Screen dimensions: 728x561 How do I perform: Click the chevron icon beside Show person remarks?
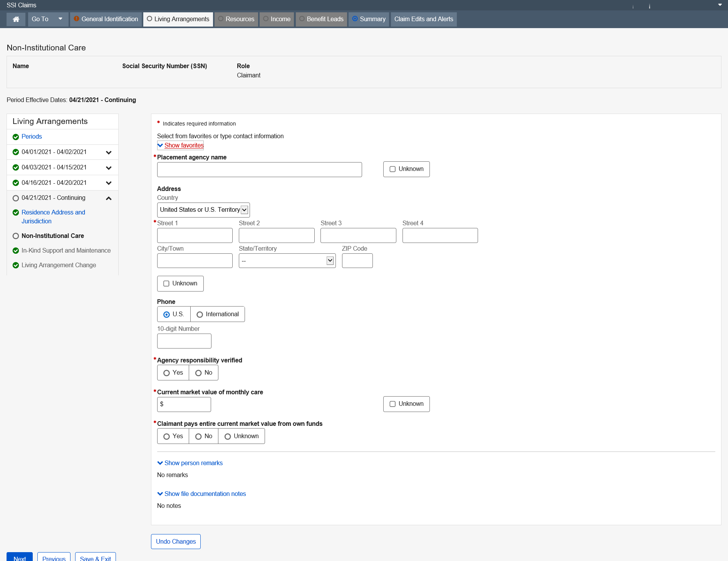pos(160,463)
